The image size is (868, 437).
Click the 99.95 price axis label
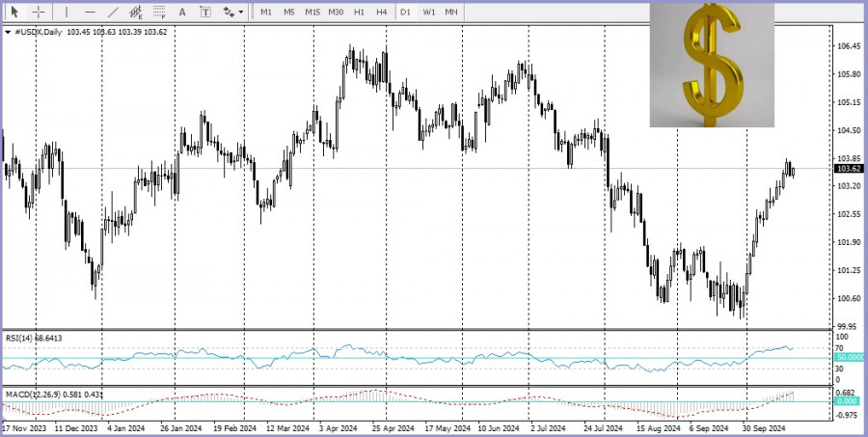click(x=851, y=326)
